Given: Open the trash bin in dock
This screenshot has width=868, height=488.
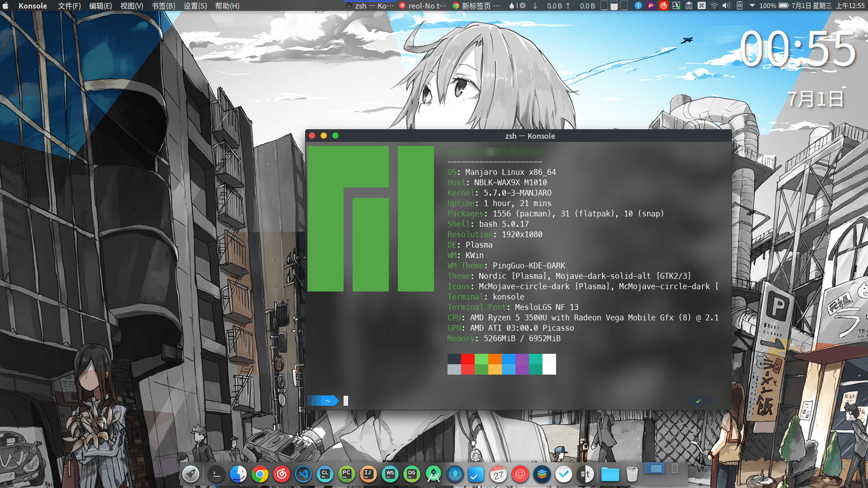Looking at the screenshot, I should pyautogui.click(x=632, y=474).
